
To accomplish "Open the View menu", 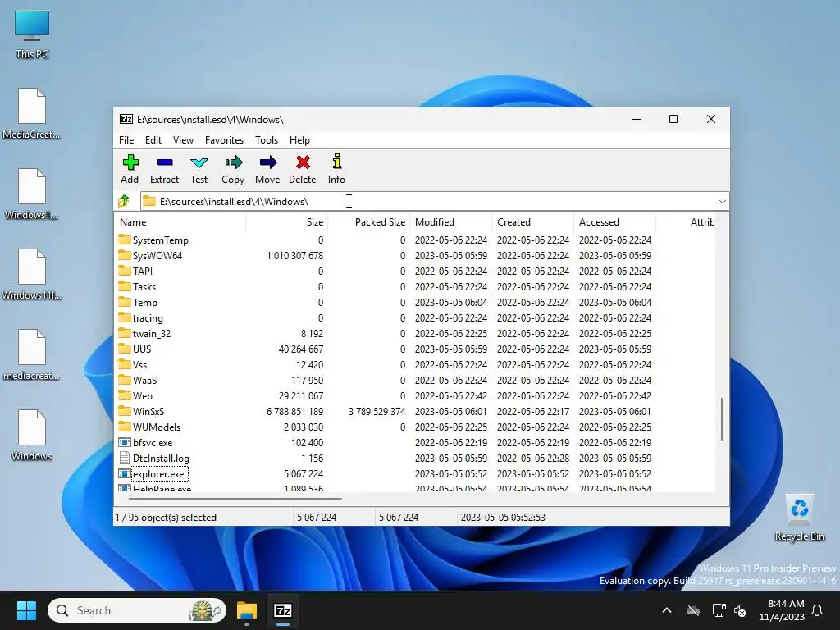I will (183, 139).
